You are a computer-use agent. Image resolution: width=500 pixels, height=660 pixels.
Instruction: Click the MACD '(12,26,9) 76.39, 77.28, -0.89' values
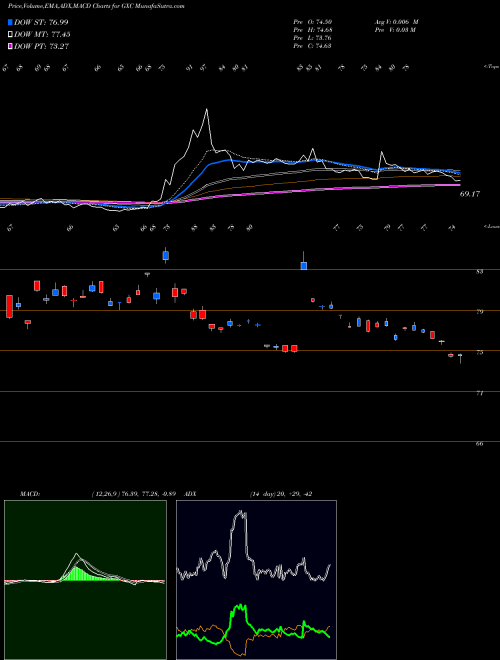click(133, 494)
